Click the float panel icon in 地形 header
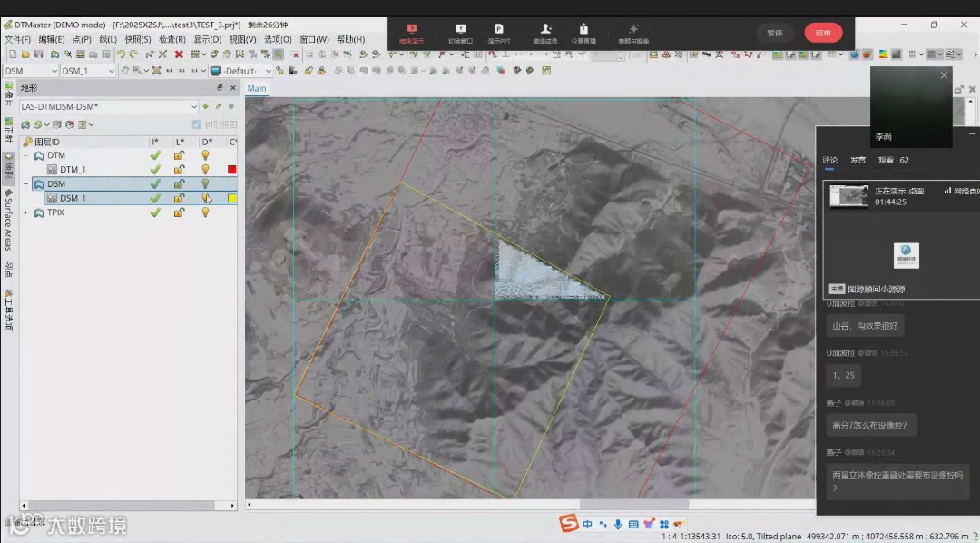This screenshot has width=980, height=543. coord(220,87)
